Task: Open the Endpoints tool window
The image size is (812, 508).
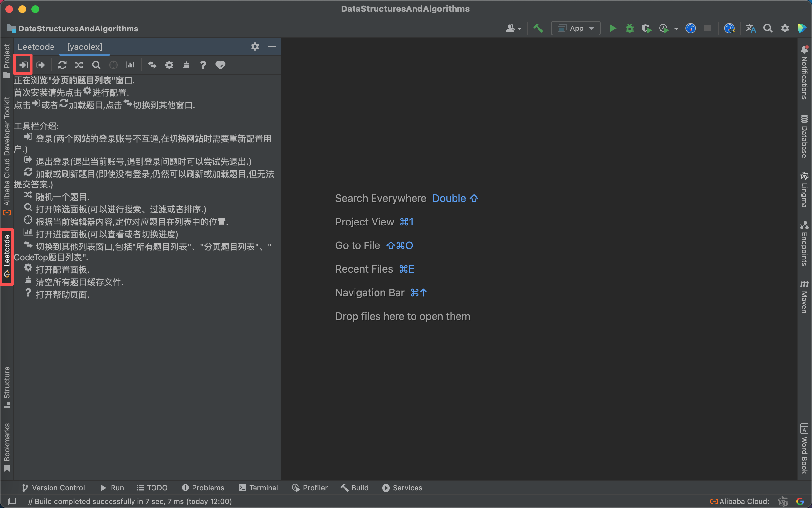Action: pos(804,244)
